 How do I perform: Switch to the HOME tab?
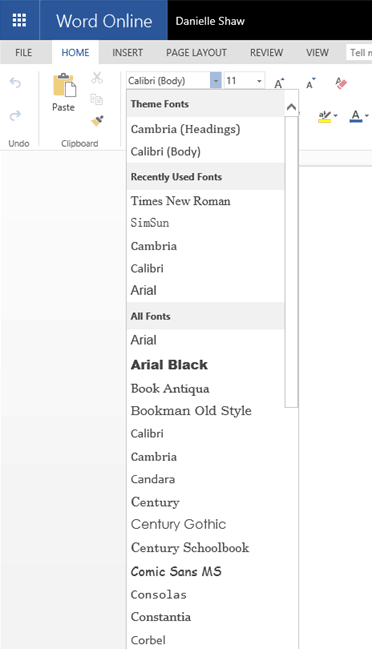pyautogui.click(x=75, y=53)
